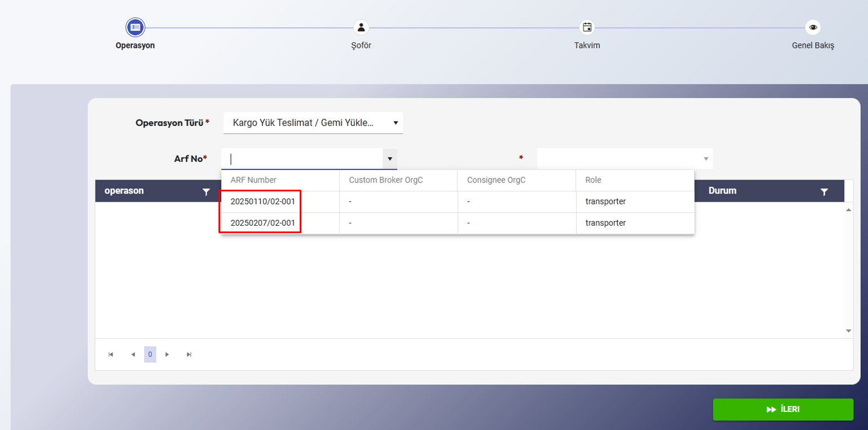868x430 pixels.
Task: Click page number 0 in pager
Action: click(150, 355)
